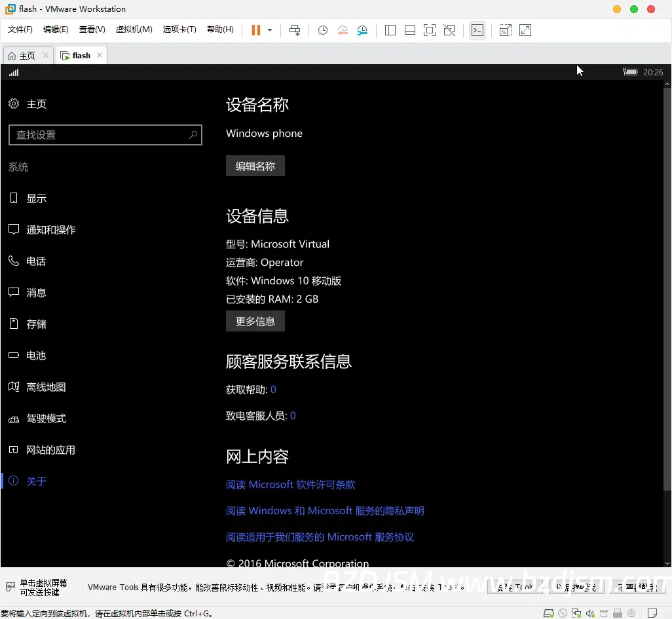Click the 已安装的 RAM: 2 GB text
This screenshot has height=619, width=672.
[x=272, y=299]
